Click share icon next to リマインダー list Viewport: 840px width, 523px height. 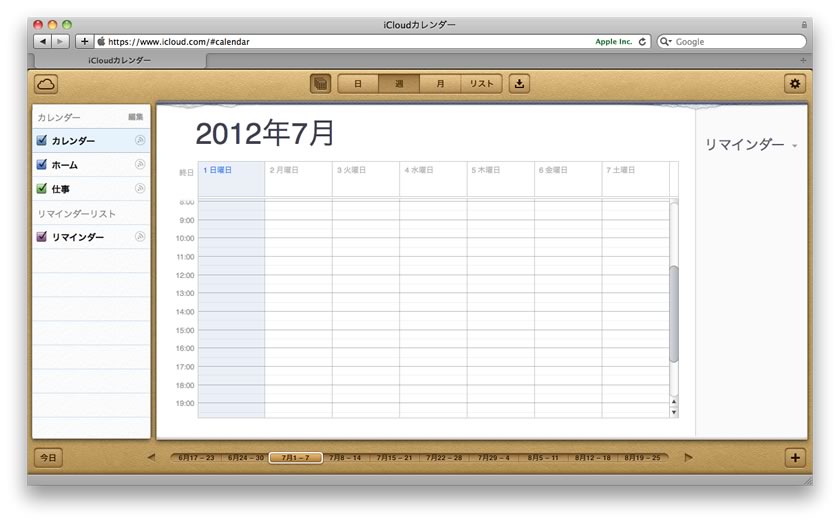[140, 236]
